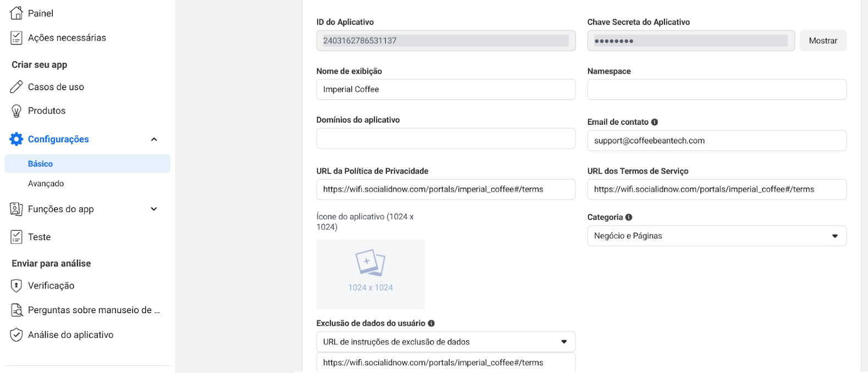Screen dimensions: 868x373
Task: Click the Verificação shield icon
Action: [16, 286]
